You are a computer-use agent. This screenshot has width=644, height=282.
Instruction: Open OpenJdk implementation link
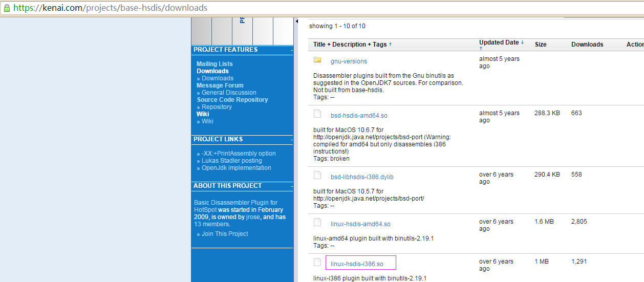[236, 168]
